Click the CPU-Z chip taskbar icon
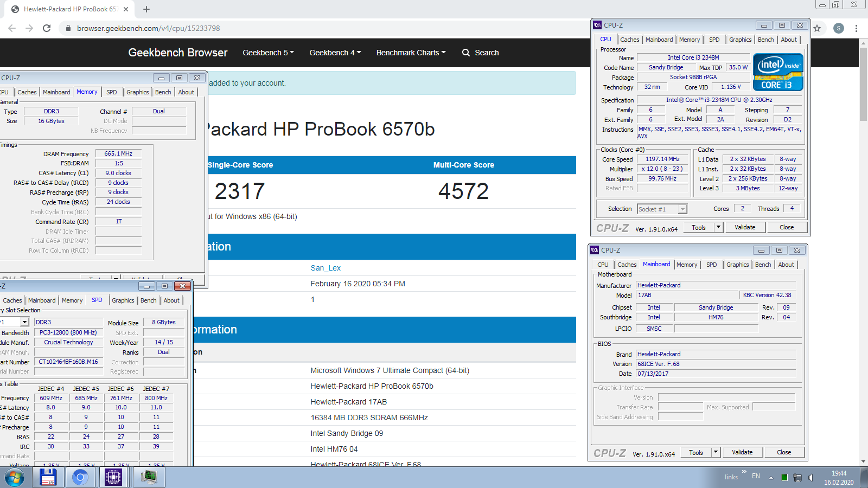868x488 pixels. [x=113, y=478]
